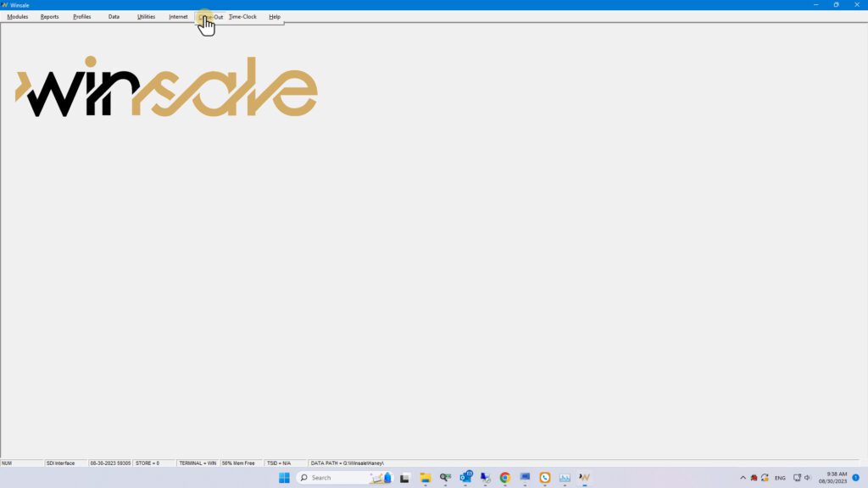Open the Data menu
Screen dimensions: 868x488
(114, 17)
